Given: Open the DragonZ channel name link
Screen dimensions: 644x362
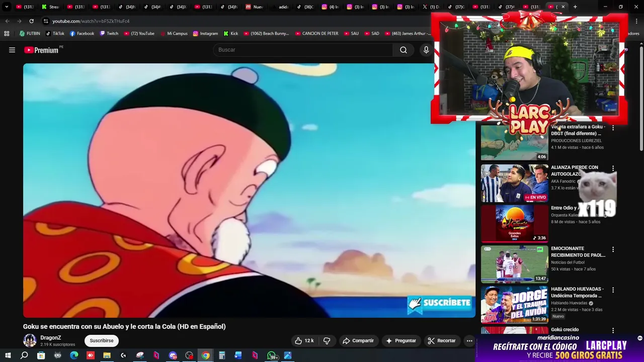Looking at the screenshot, I should [x=51, y=338].
